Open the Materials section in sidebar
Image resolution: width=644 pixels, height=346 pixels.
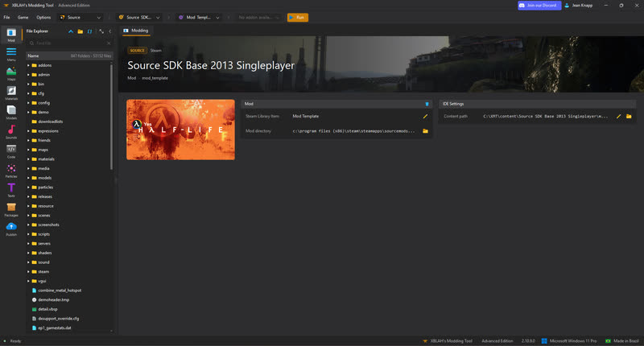[11, 93]
